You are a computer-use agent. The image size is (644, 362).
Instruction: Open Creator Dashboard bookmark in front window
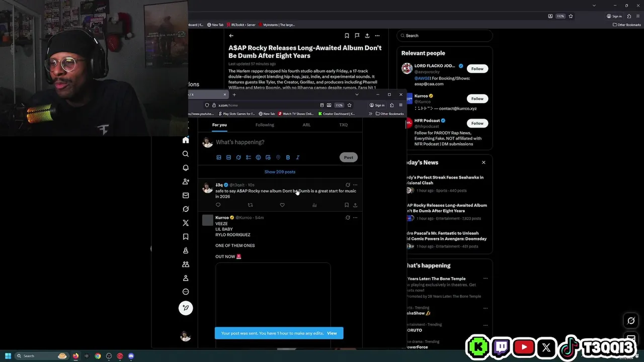tap(337, 114)
